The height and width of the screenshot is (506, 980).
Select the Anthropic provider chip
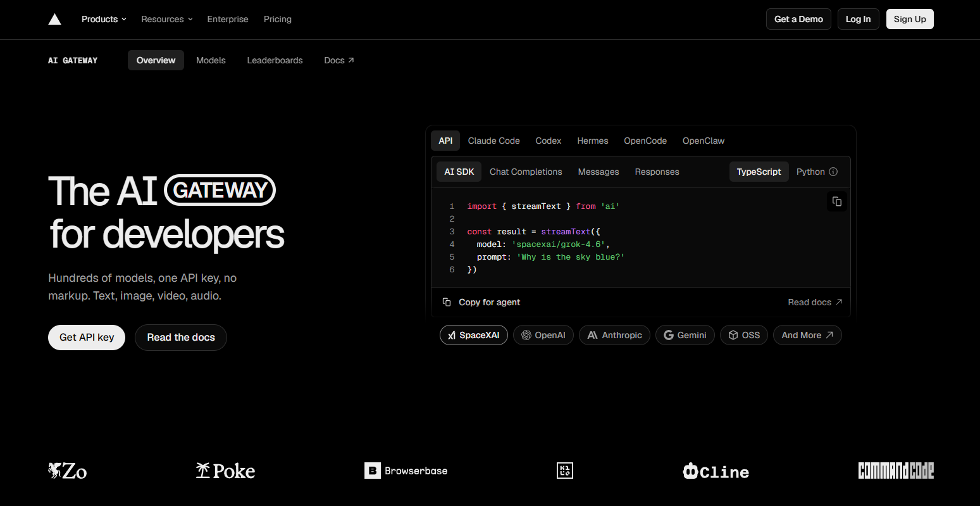coord(614,335)
